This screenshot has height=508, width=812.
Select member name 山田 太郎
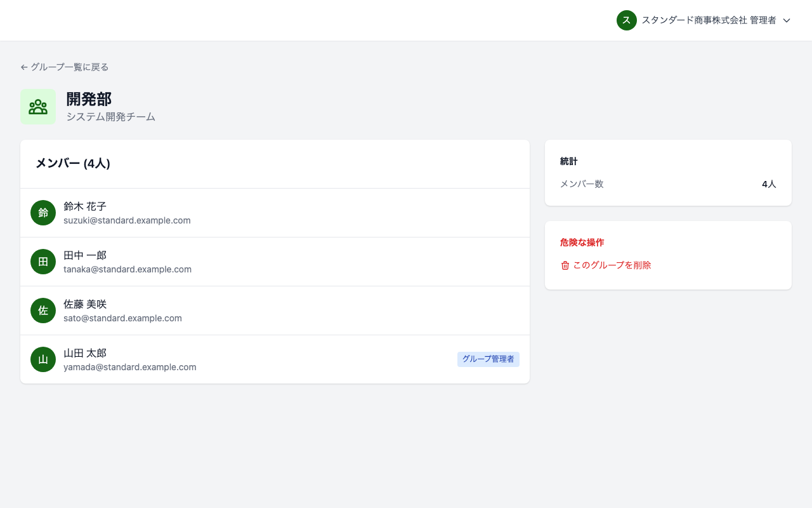click(x=85, y=353)
